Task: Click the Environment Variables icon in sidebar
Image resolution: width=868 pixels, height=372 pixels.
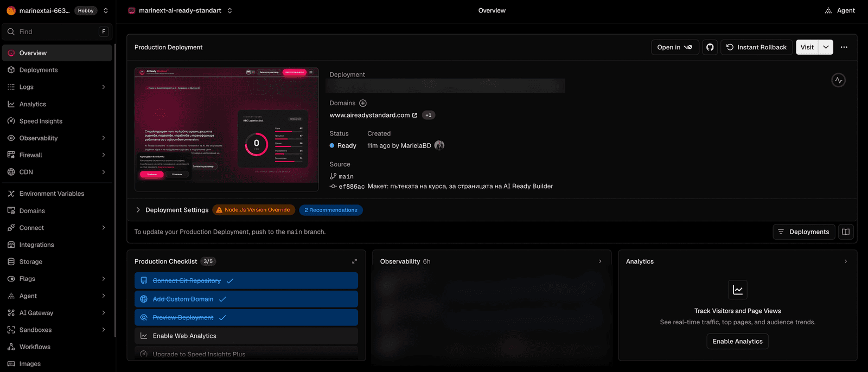Action: pyautogui.click(x=11, y=194)
